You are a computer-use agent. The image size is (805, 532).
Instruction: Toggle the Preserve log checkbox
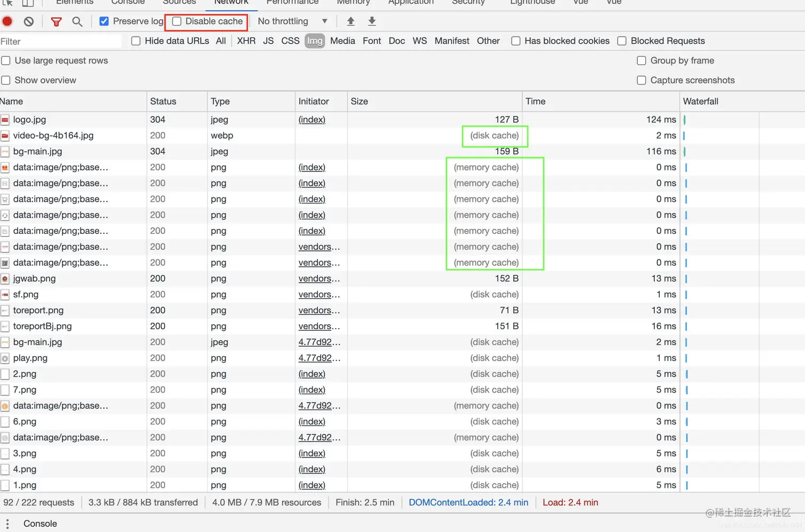(x=104, y=21)
